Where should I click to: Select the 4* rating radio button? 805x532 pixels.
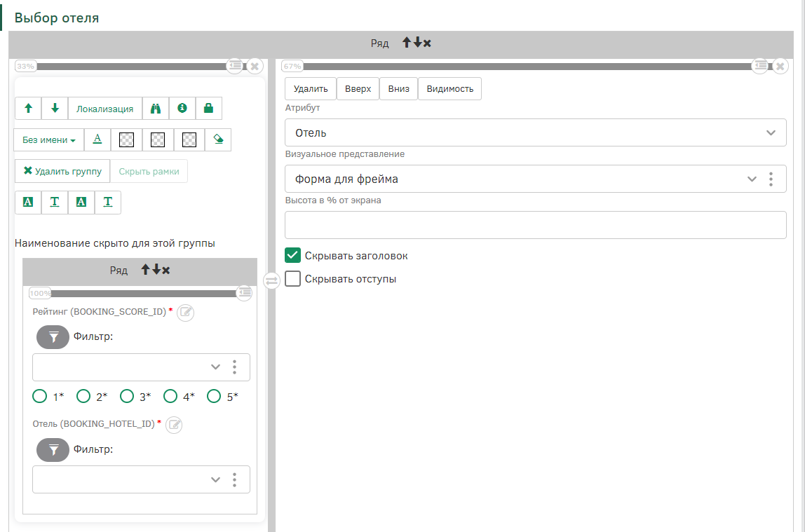coord(170,396)
